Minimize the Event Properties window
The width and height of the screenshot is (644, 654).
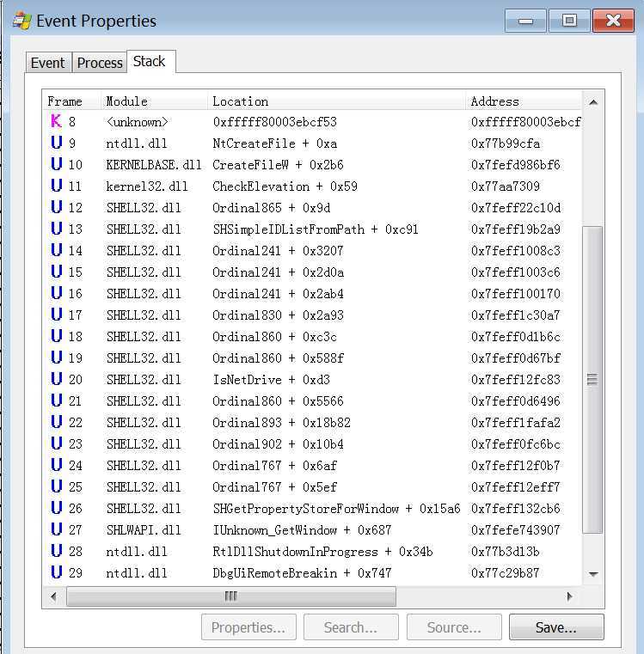525,21
